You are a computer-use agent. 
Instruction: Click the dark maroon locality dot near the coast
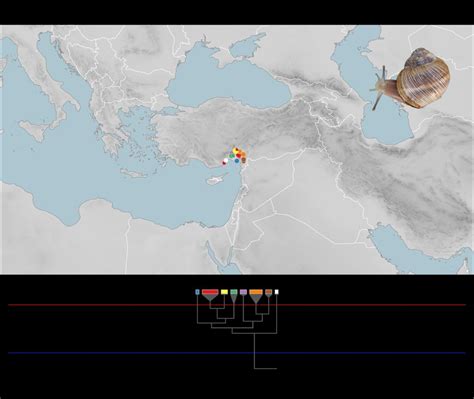pos(224,163)
